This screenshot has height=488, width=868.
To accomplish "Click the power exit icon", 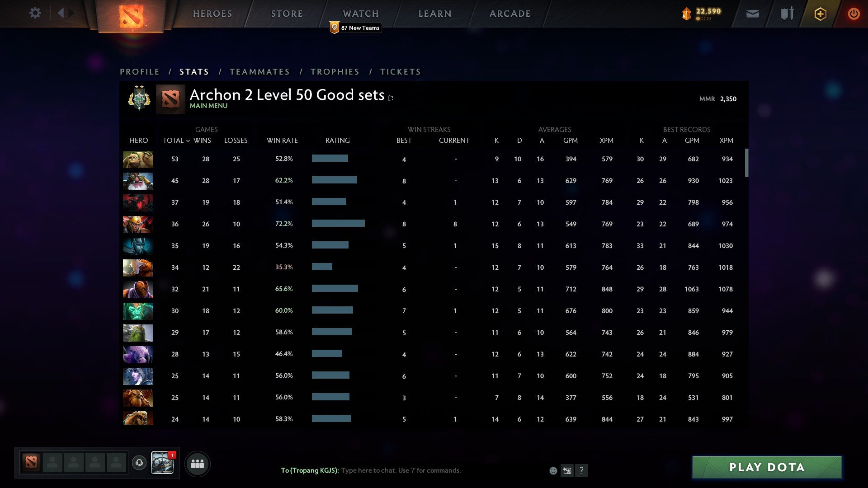I will pos(854,14).
